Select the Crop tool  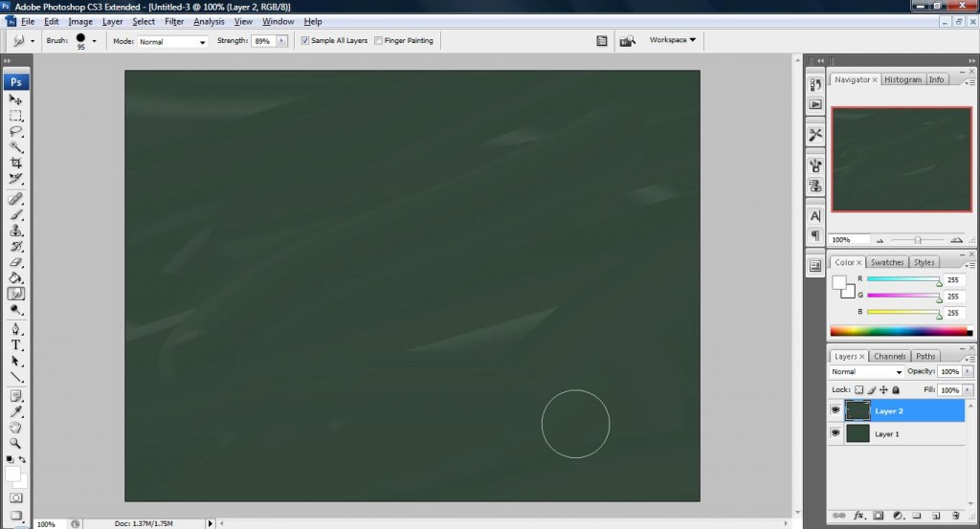(x=16, y=163)
